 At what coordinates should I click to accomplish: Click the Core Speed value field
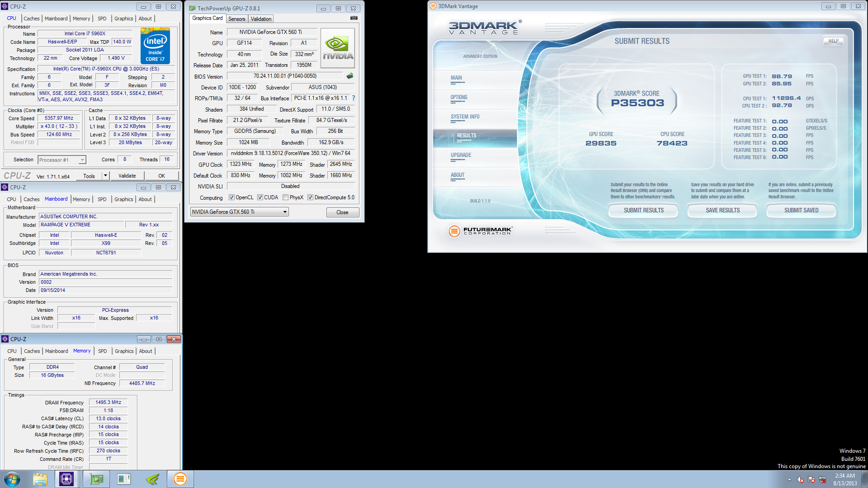[59, 118]
